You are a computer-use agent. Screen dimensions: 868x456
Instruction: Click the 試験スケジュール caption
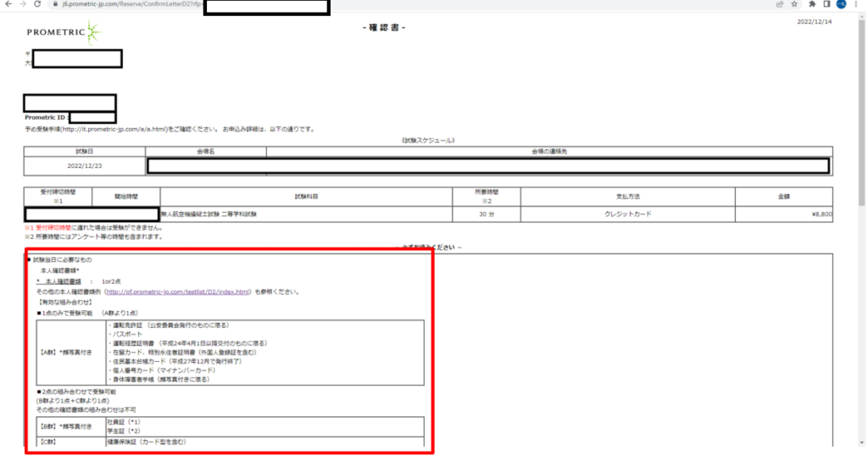pos(428,140)
